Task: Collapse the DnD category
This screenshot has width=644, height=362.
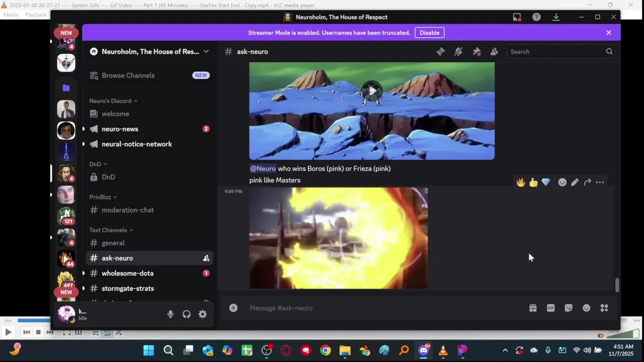Action: pyautogui.click(x=98, y=164)
